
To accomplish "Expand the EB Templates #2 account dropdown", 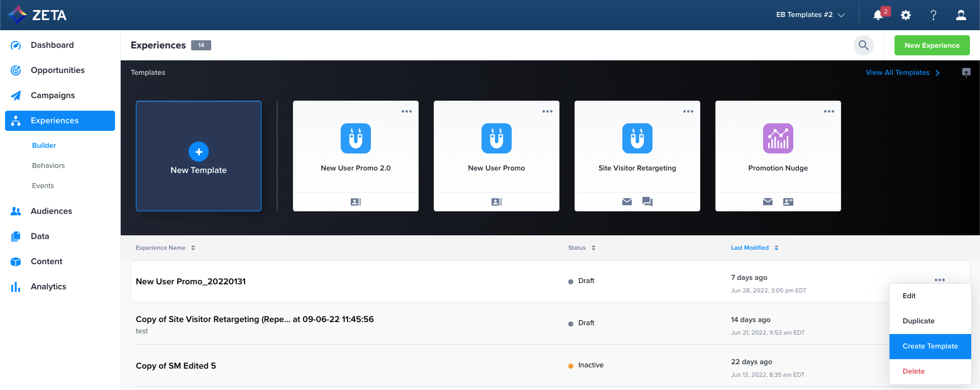I will [x=810, y=15].
